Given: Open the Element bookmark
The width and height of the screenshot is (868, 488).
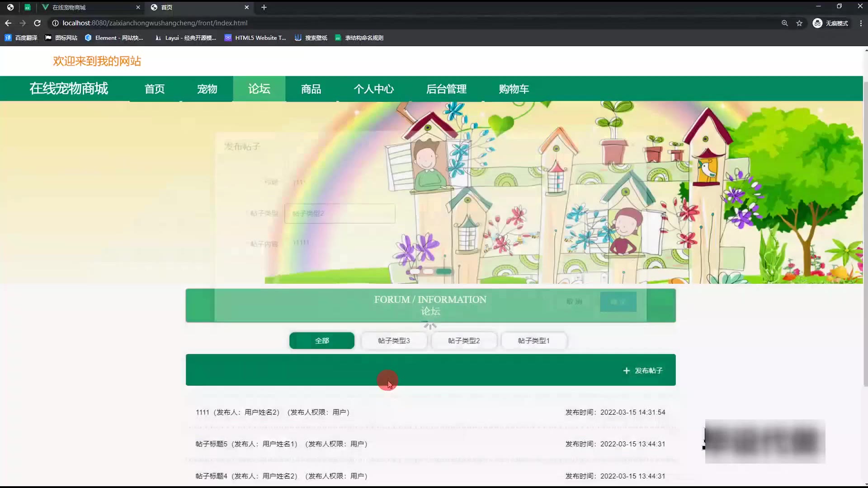Looking at the screenshot, I should coord(114,38).
